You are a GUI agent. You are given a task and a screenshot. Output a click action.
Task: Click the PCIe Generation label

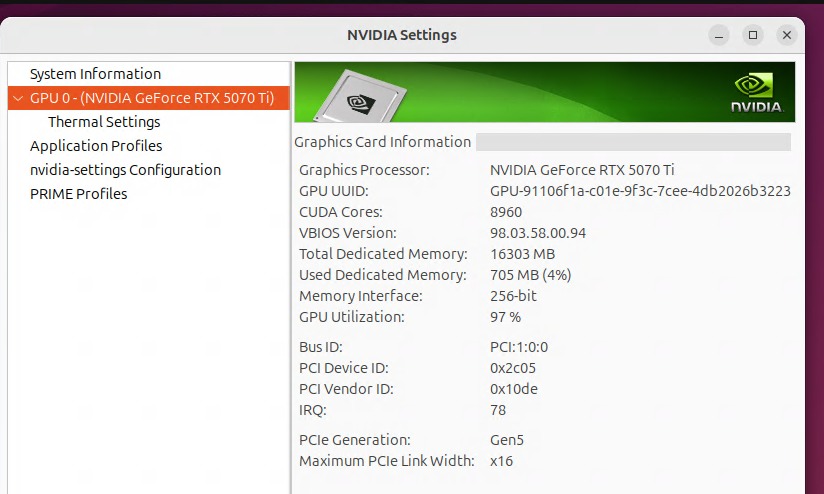[x=355, y=440]
